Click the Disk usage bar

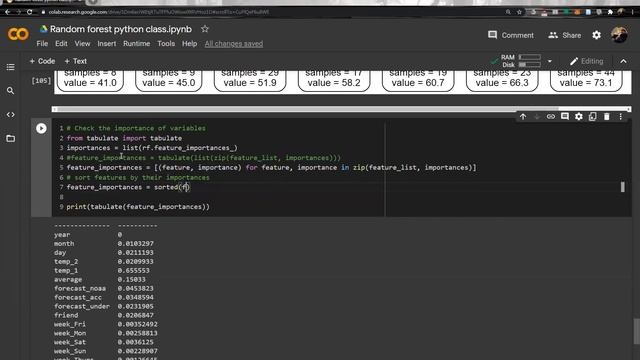(x=530, y=64)
